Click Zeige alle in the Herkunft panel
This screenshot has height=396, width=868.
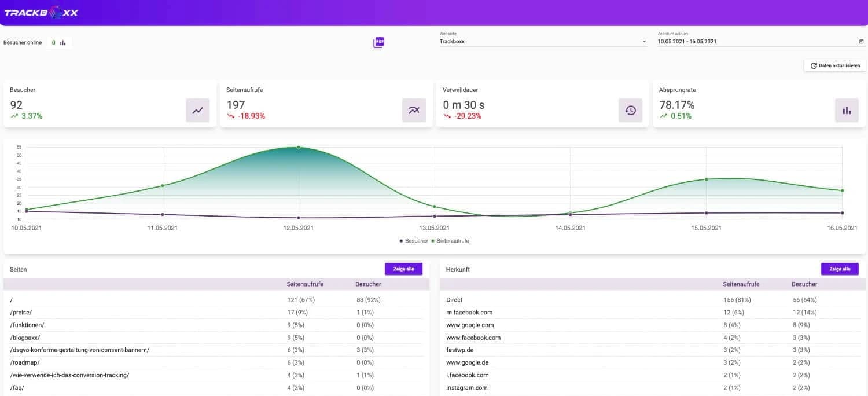point(840,269)
